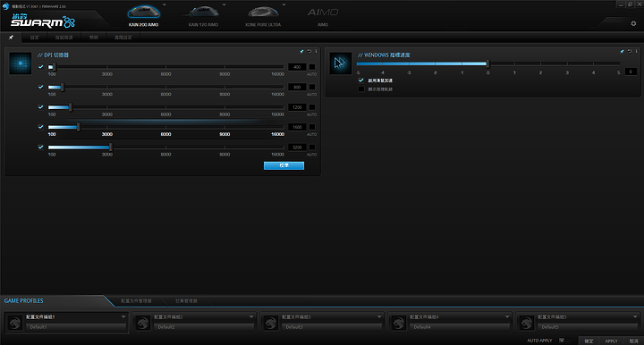Open the settings gear icon
Screen dimensions: 644x345
pyautogui.click(x=633, y=24)
